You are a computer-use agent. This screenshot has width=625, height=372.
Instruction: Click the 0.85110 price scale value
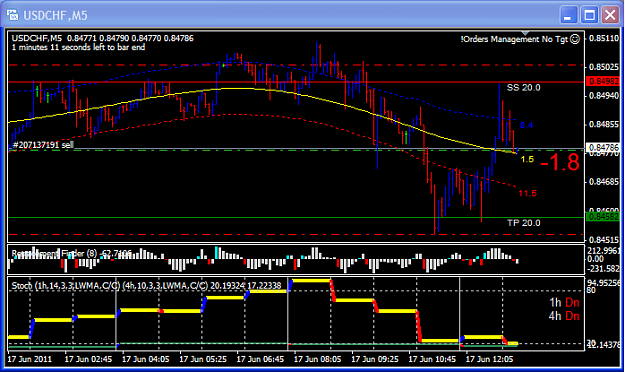(604, 38)
